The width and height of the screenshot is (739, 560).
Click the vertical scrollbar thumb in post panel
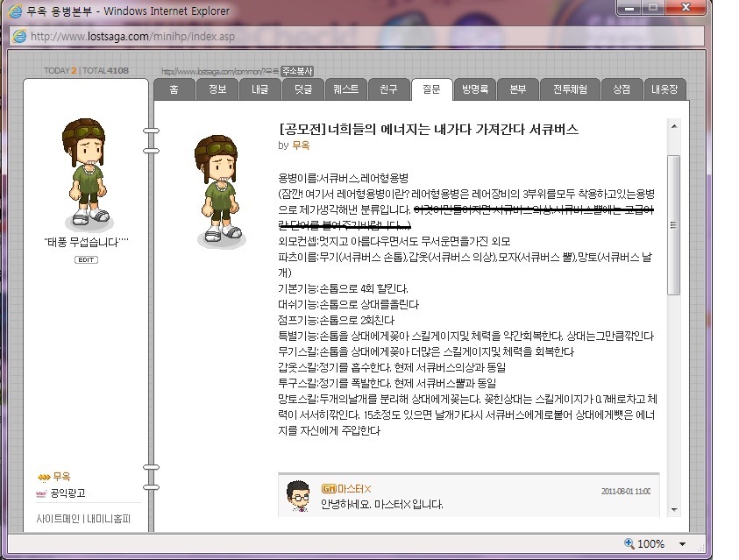[x=674, y=225]
